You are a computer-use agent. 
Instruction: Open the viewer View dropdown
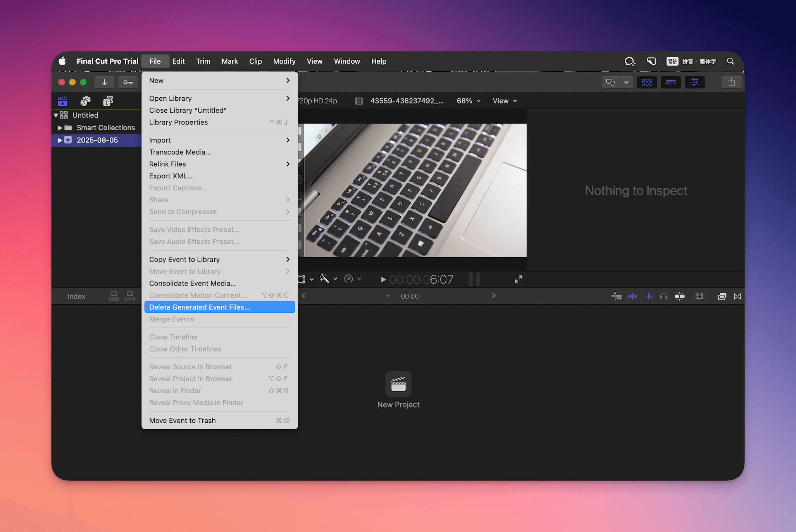tap(505, 101)
